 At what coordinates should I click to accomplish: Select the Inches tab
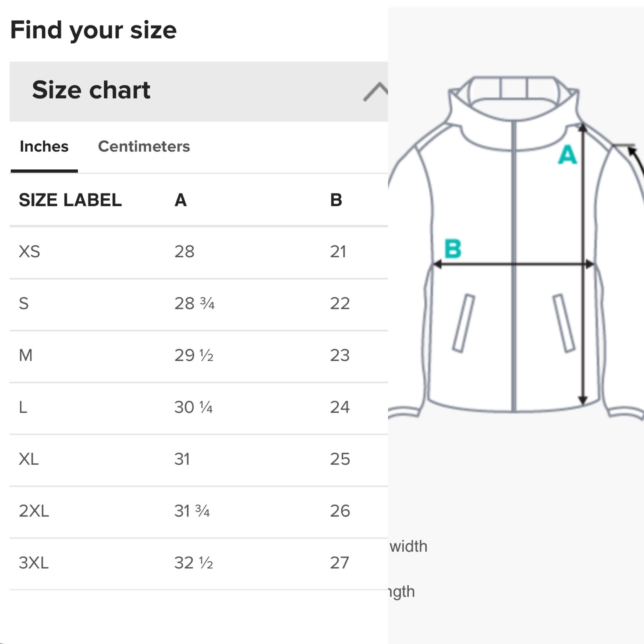44,146
